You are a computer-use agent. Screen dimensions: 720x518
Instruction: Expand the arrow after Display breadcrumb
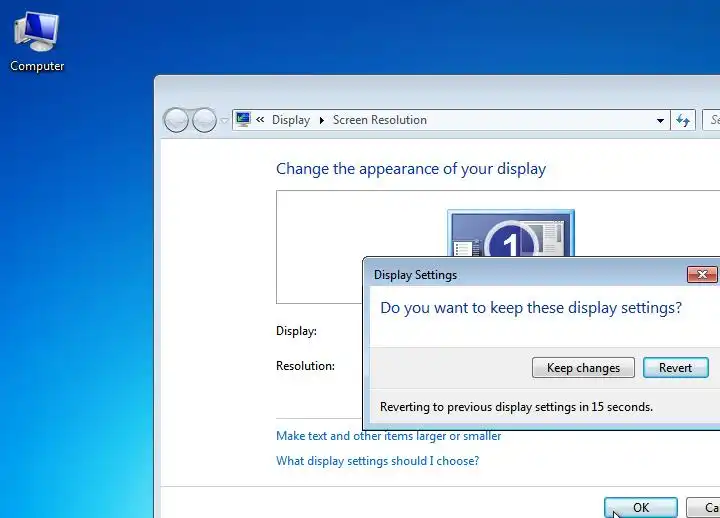coord(322,120)
